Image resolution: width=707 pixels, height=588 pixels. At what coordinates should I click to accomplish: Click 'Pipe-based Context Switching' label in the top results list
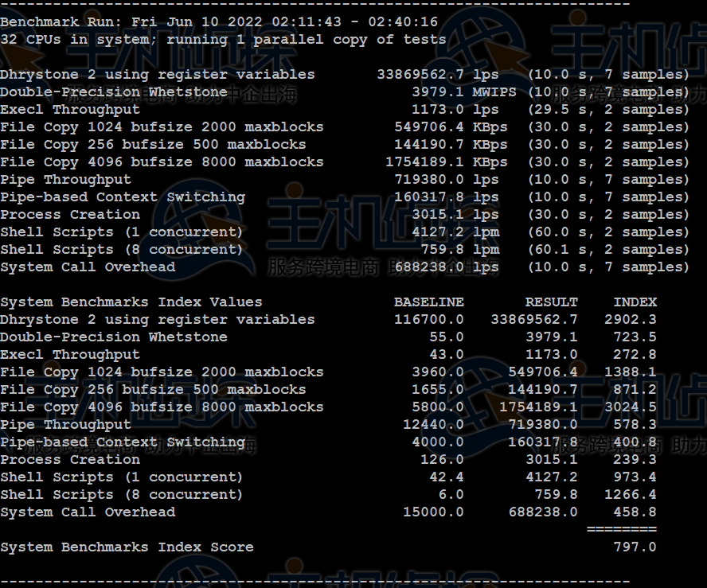(123, 197)
